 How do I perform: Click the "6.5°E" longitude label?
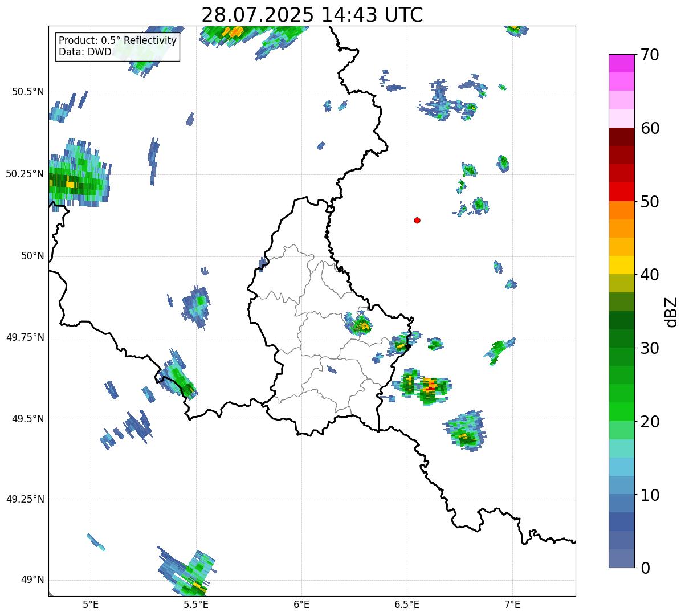point(407,604)
